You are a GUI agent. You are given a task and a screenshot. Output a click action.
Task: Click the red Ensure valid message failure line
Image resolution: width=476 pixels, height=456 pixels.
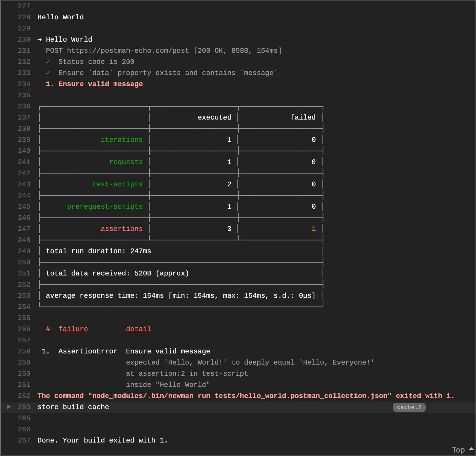(94, 84)
